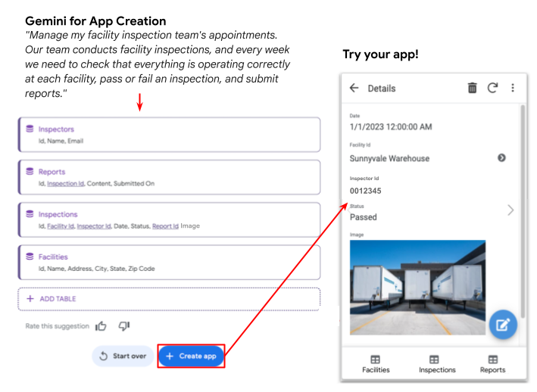
Task: Open the Inspection Id link in Reports
Action: pos(65,184)
